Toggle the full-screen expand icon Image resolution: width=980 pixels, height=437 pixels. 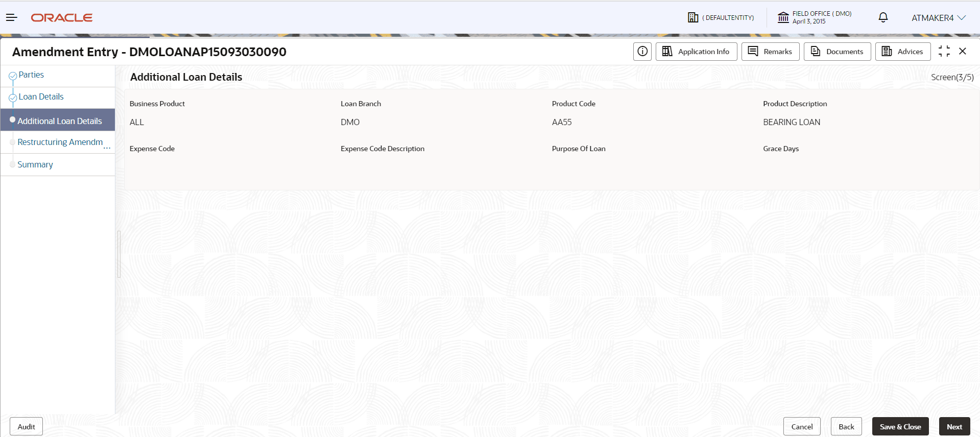point(944,51)
